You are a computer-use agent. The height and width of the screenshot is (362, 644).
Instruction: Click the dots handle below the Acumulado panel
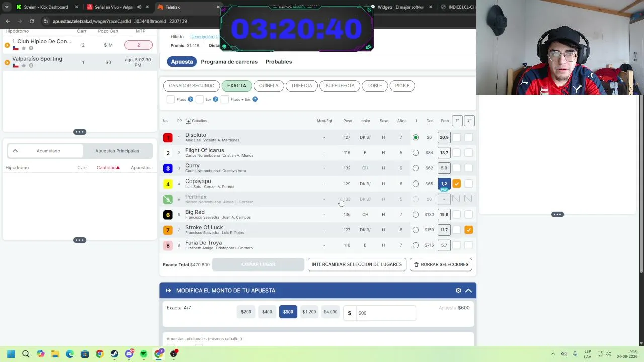[x=79, y=240]
